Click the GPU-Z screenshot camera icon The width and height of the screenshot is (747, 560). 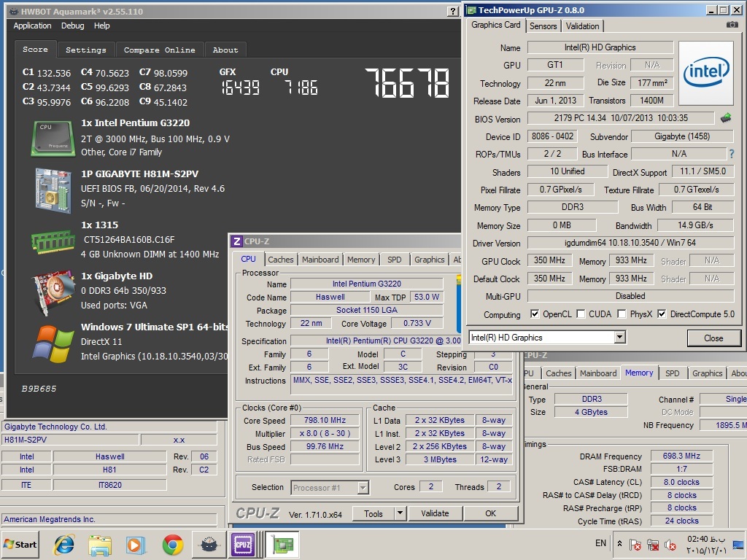click(732, 24)
